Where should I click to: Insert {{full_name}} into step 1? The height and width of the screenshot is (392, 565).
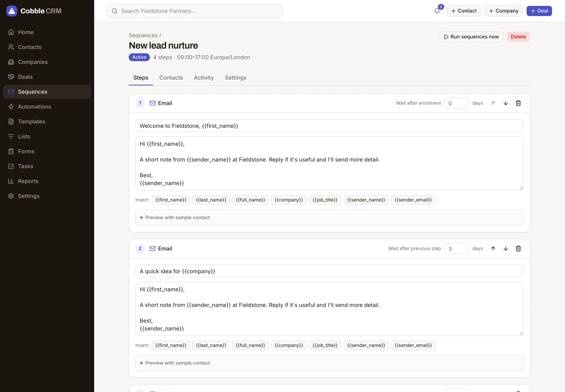coord(250,200)
